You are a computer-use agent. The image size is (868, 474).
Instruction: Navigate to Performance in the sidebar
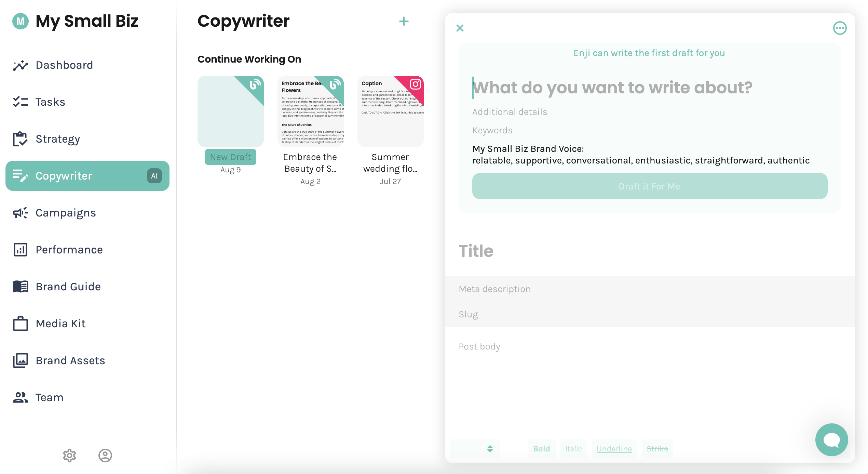(69, 250)
